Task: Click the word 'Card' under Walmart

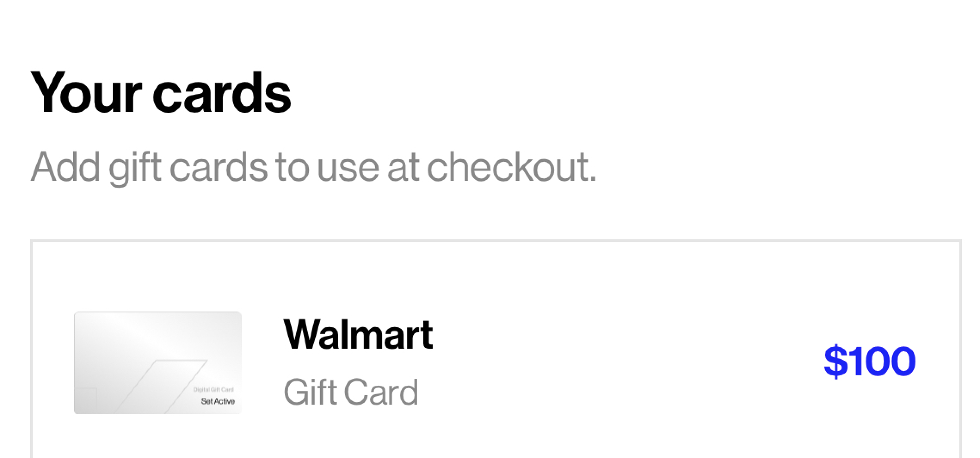Action: (381, 392)
